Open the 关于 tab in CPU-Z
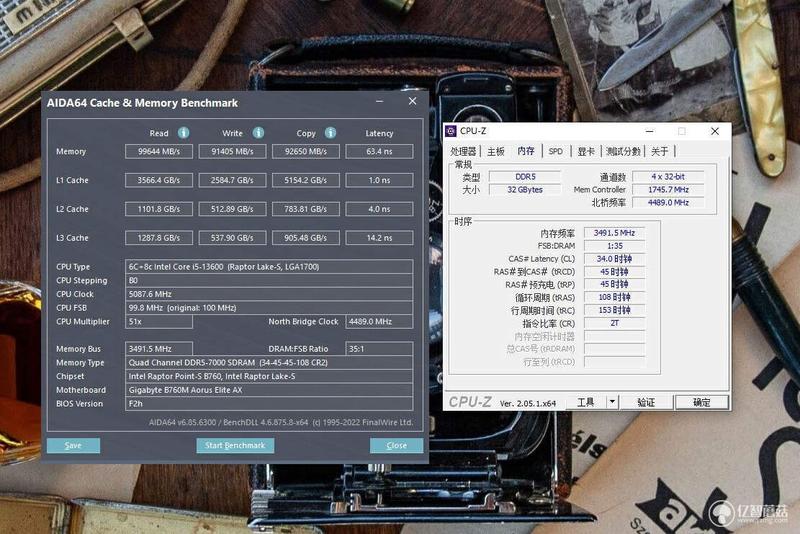 (659, 151)
